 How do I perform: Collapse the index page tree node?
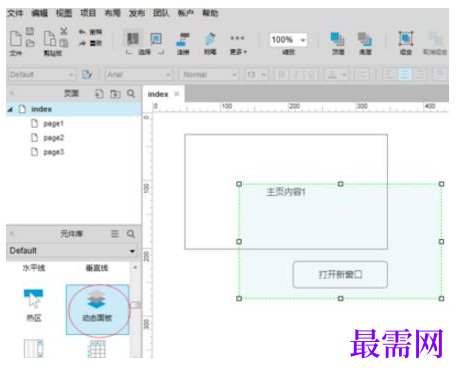point(11,109)
